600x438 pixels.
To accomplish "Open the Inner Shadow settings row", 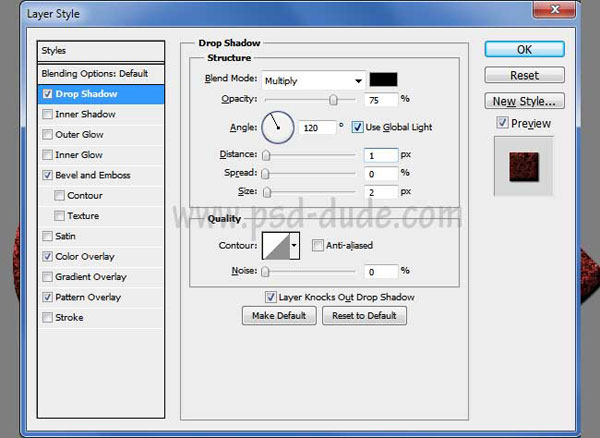I will tap(101, 114).
